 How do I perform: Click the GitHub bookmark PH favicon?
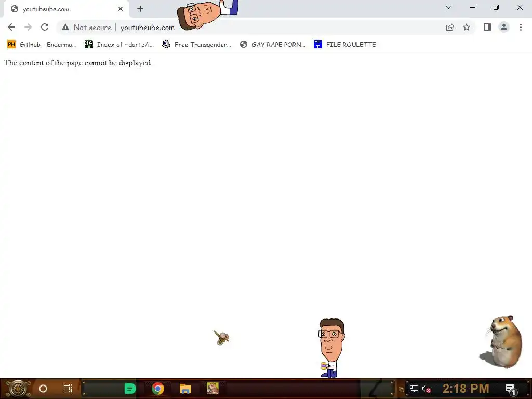tap(11, 44)
